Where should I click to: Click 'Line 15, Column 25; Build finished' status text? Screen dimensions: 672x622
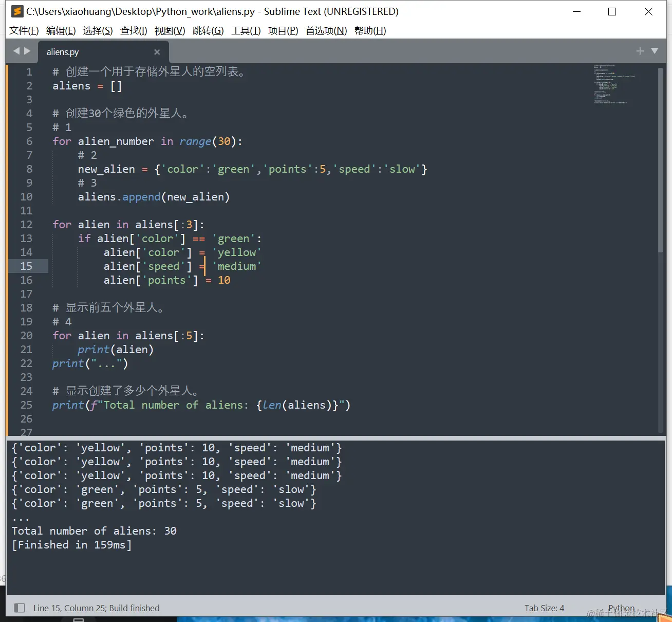click(x=97, y=608)
